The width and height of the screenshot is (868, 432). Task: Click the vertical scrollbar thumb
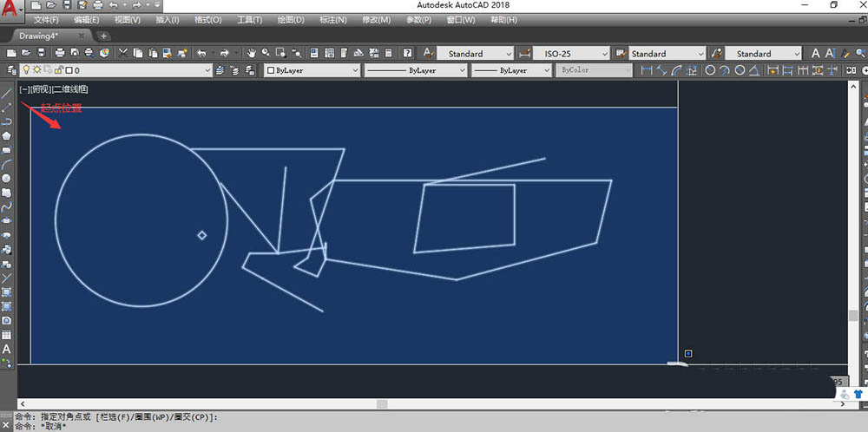click(x=853, y=316)
